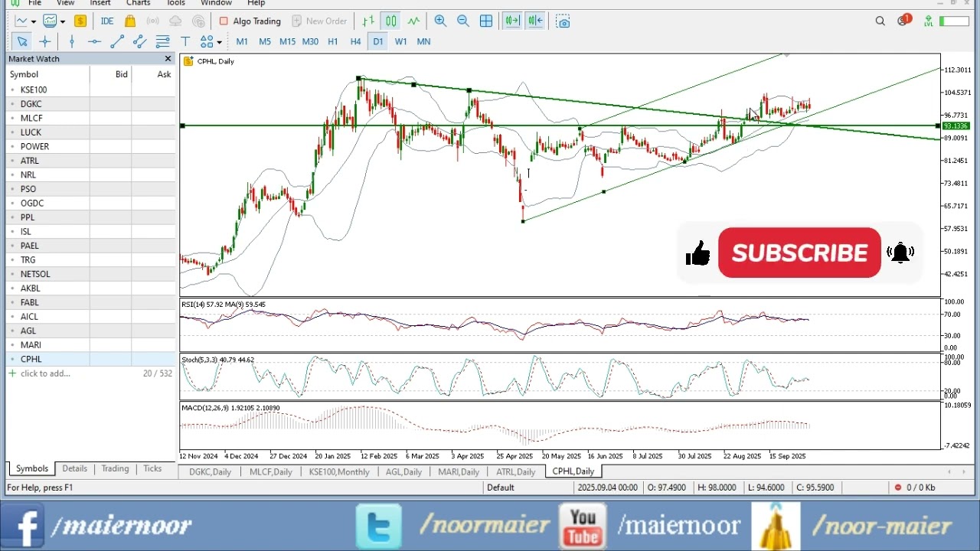980x551 pixels.
Task: Switch to Ticks tab in Market Watch
Action: pyautogui.click(x=152, y=468)
